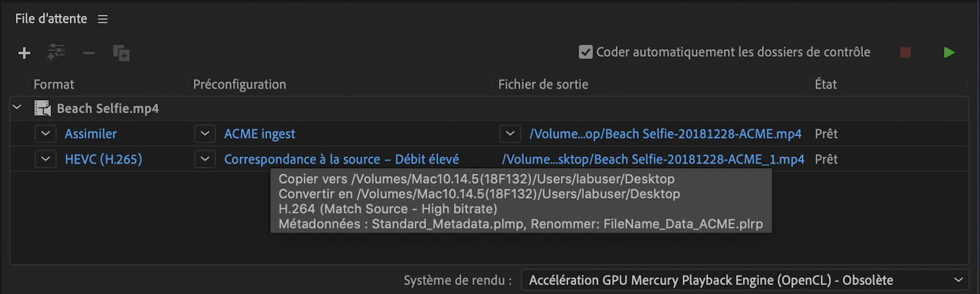The height and width of the screenshot is (294, 980).
Task: Click the ACME ingest preset link
Action: [260, 134]
